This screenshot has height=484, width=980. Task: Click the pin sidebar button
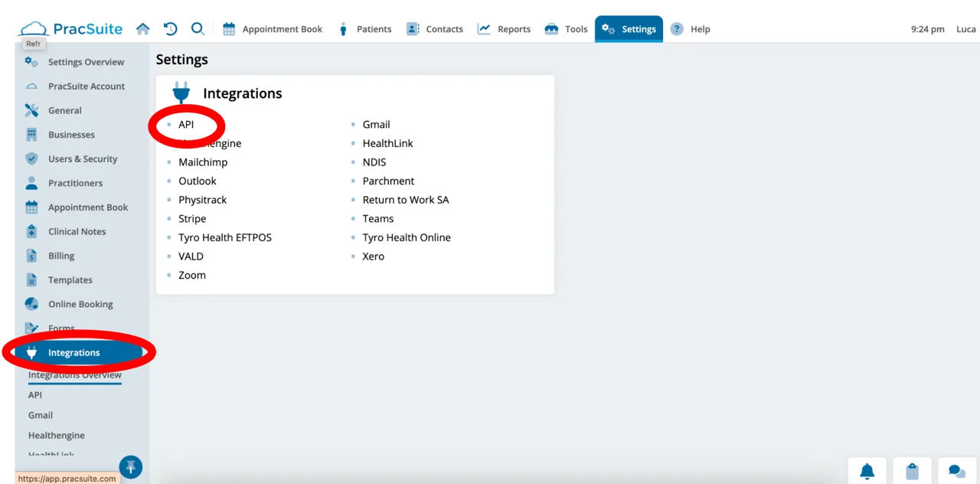pos(131,466)
